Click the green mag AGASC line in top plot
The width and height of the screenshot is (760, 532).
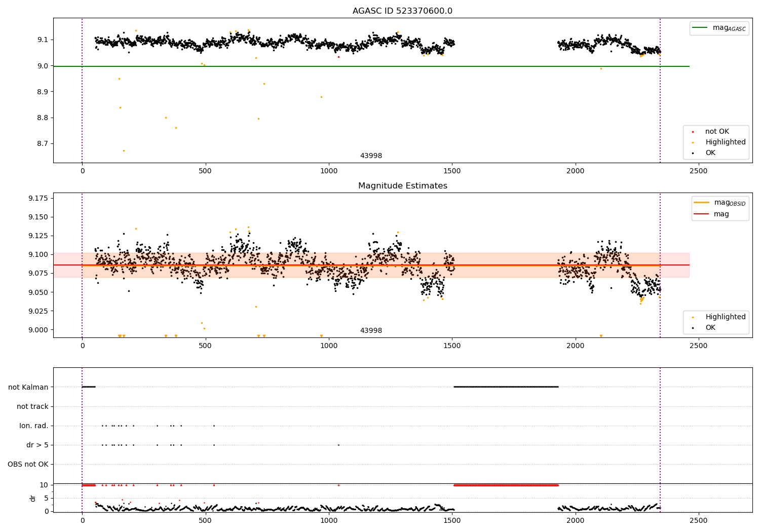(371, 66)
